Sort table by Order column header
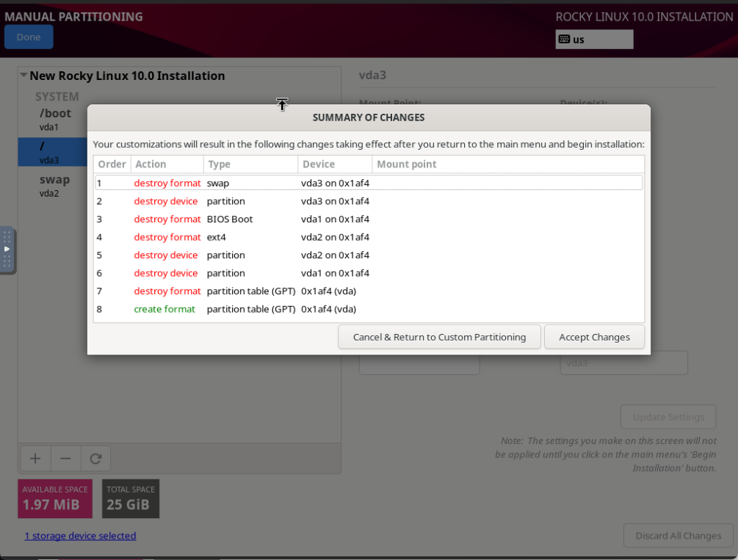The image size is (738, 560). pyautogui.click(x=112, y=164)
